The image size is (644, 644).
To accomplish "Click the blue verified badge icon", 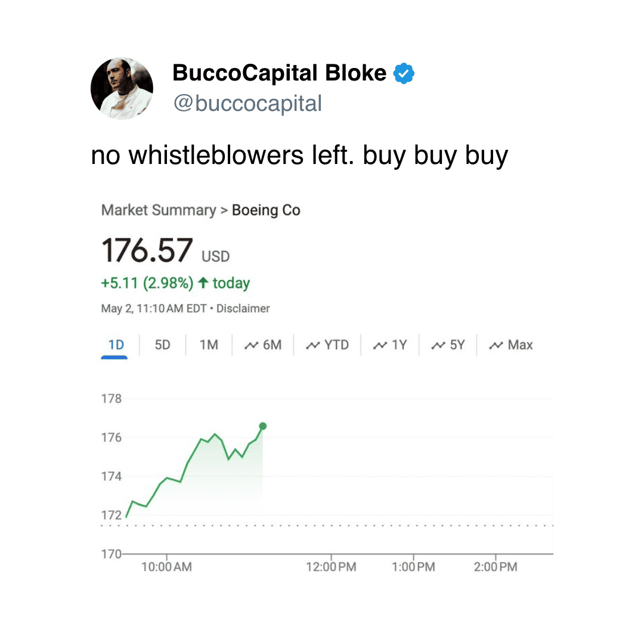I will [404, 73].
